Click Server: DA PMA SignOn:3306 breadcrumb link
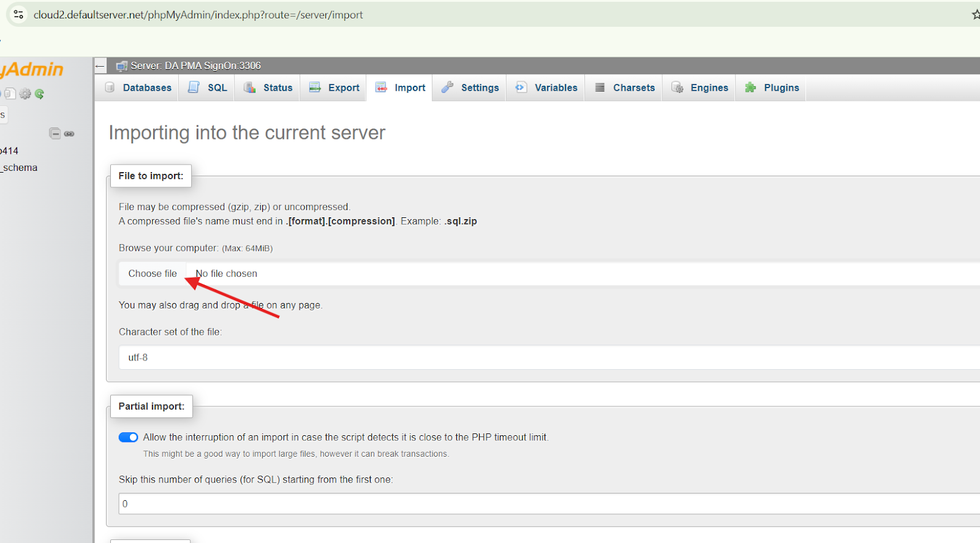The height and width of the screenshot is (543, 980). [195, 66]
